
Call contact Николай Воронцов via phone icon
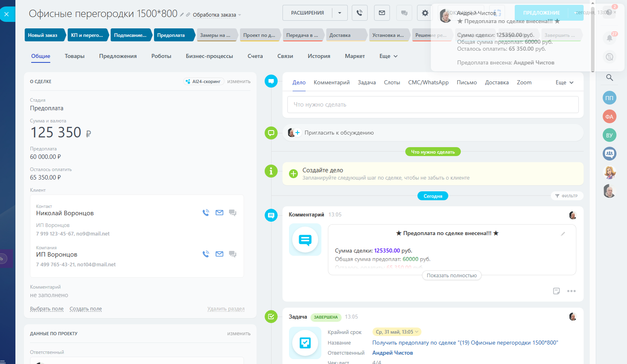coord(206,213)
